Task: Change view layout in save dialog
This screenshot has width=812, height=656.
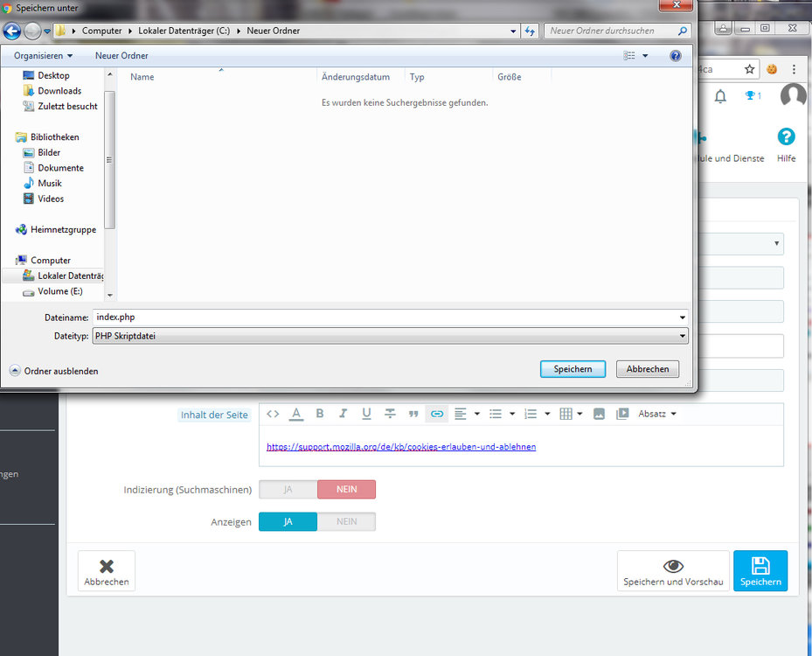Action: tap(629, 55)
